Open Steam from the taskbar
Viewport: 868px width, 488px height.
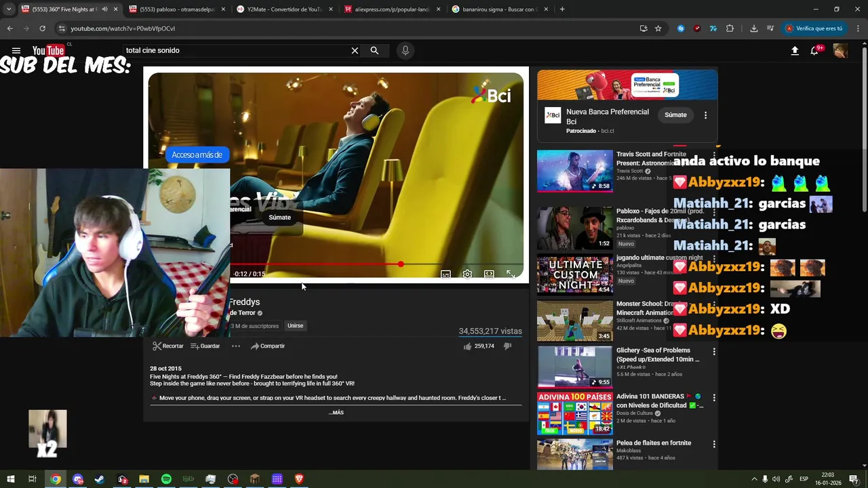point(100,479)
